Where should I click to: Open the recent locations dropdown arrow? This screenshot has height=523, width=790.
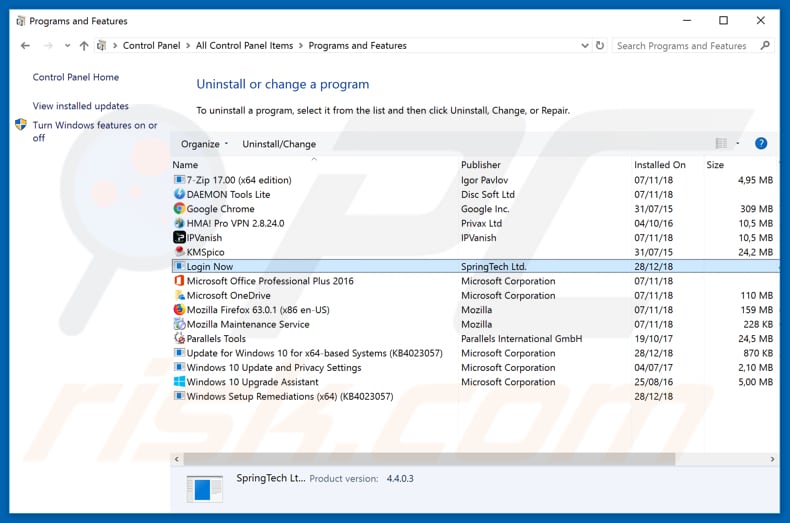coord(68,46)
